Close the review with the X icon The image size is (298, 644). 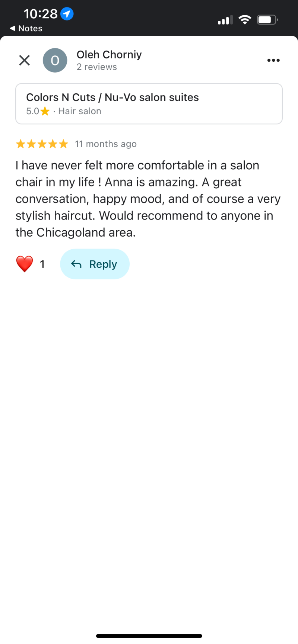[x=25, y=60]
